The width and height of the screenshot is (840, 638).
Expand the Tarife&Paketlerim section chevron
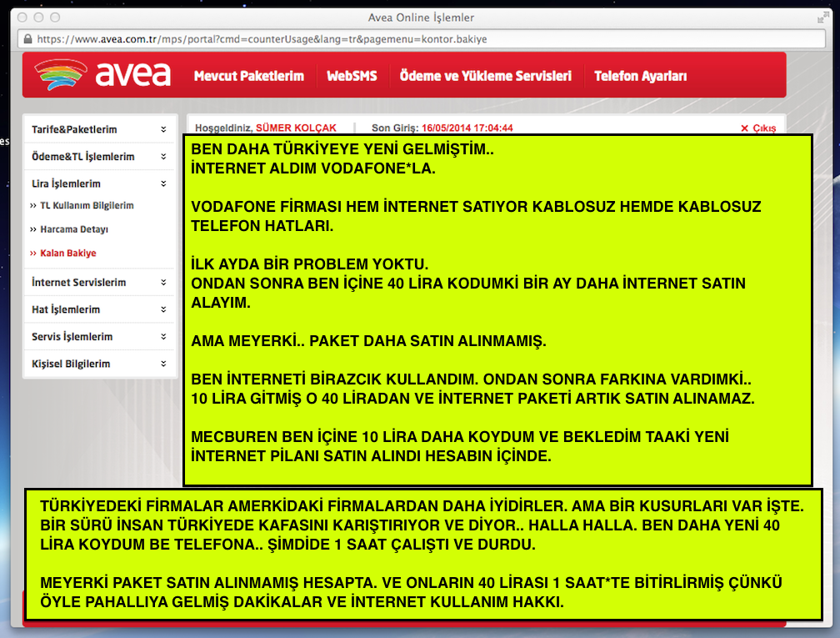click(x=163, y=129)
